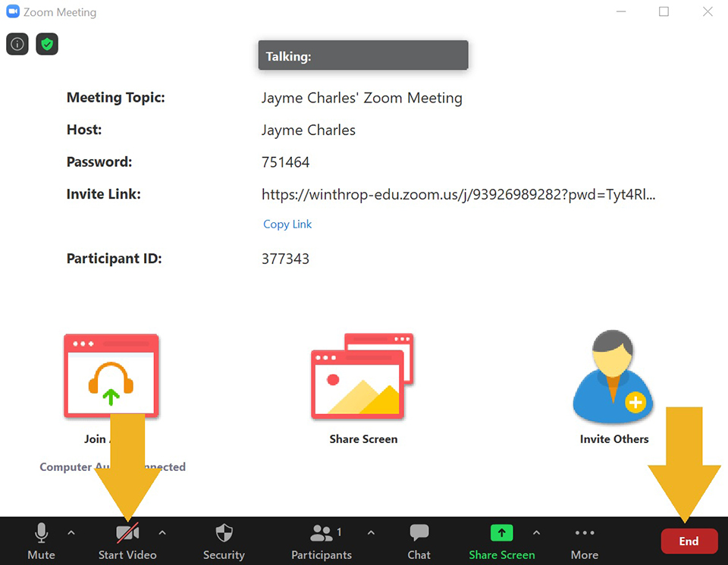The height and width of the screenshot is (565, 728).
Task: Open the meeting information icon
Action: (17, 44)
